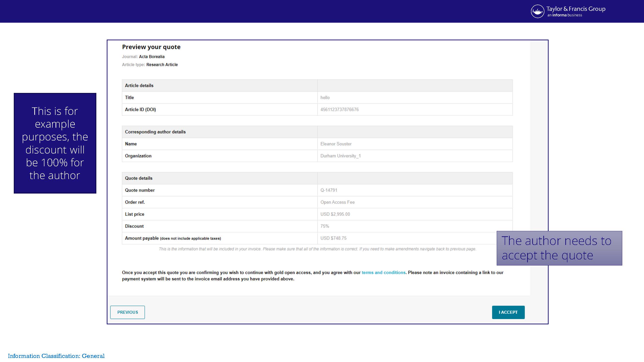Go back with the PREVIOUS button

coord(127,312)
